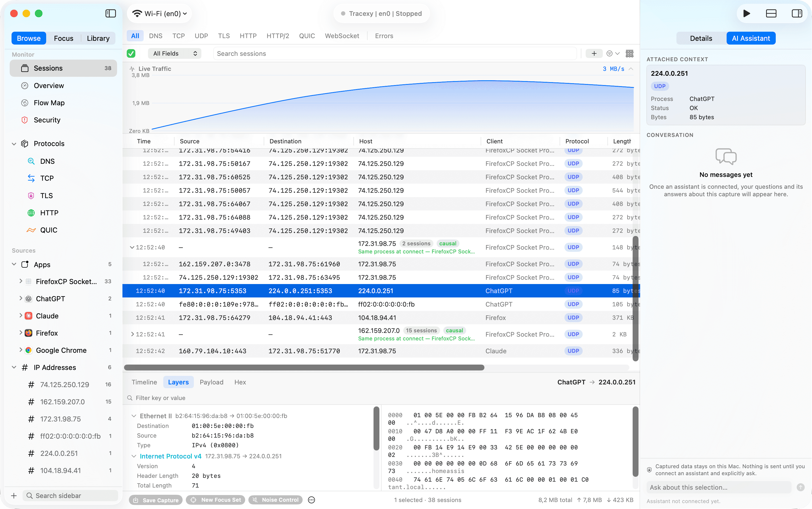This screenshot has height=509, width=812.
Task: Start capture with the play button
Action: (x=746, y=13)
